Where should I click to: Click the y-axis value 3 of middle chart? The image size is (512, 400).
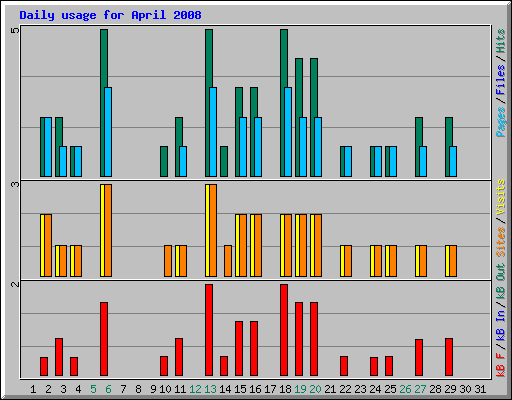coord(15,184)
